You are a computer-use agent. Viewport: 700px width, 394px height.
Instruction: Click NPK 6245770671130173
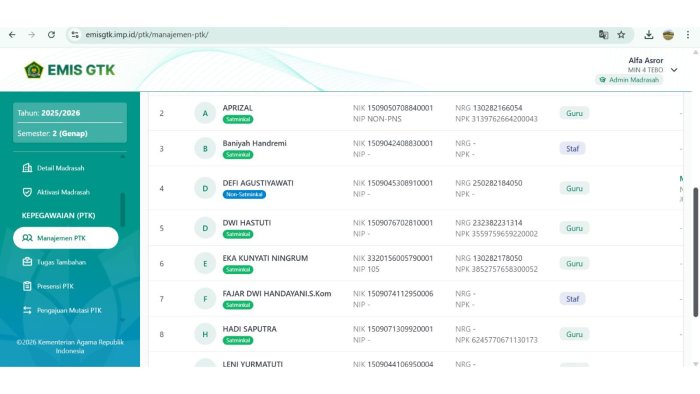[496, 340]
